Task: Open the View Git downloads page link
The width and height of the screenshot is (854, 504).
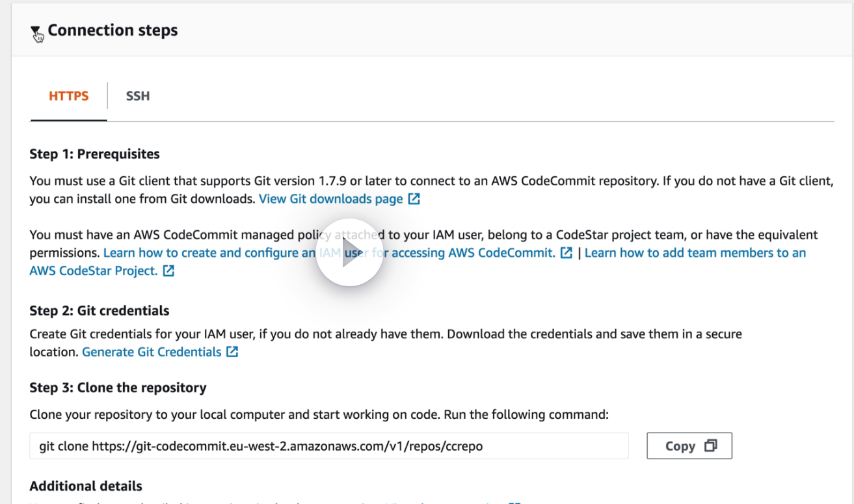Action: 330,199
